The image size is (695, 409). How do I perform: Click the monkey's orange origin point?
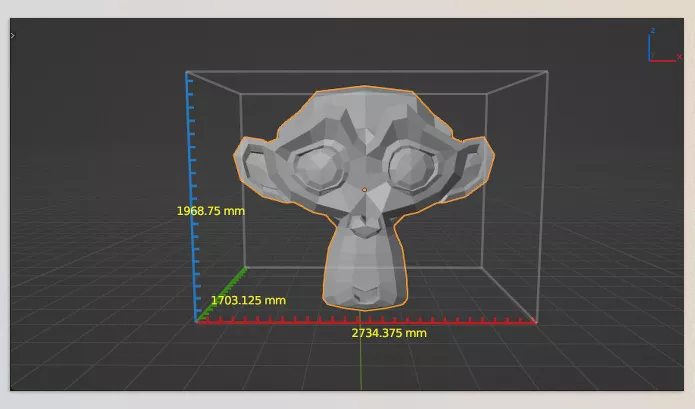(x=364, y=190)
